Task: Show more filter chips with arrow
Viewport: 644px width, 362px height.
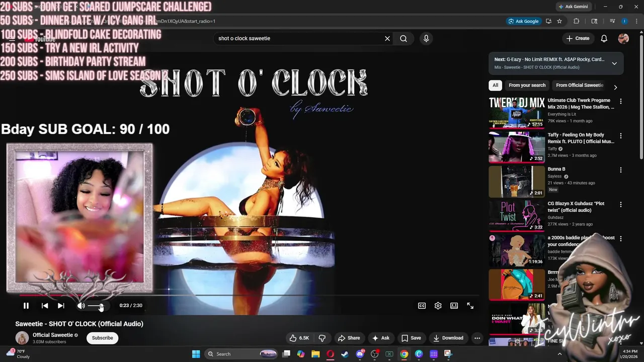Action: click(x=615, y=87)
